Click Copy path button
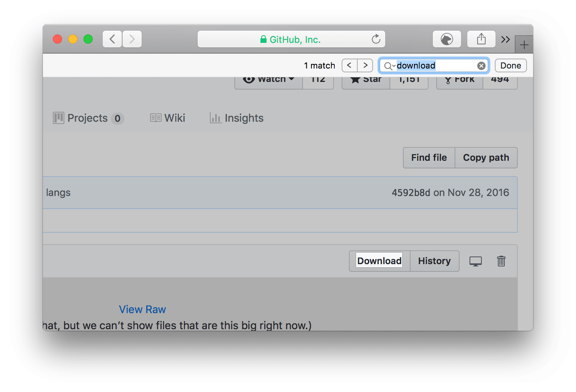The width and height of the screenshot is (576, 392). click(x=486, y=158)
